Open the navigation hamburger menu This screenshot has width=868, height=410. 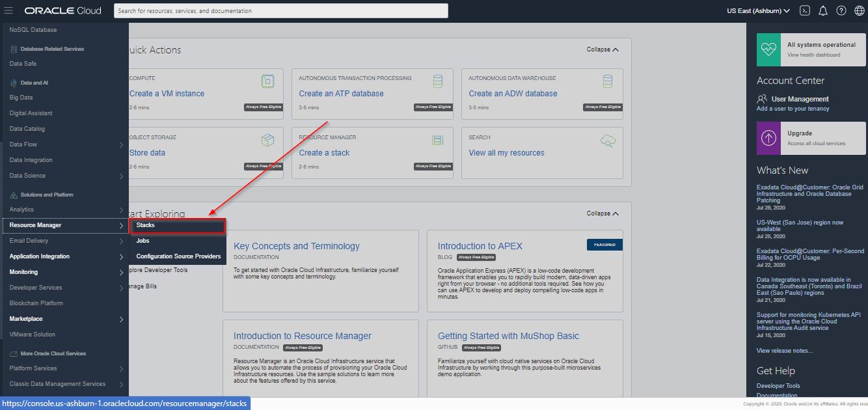[8, 10]
